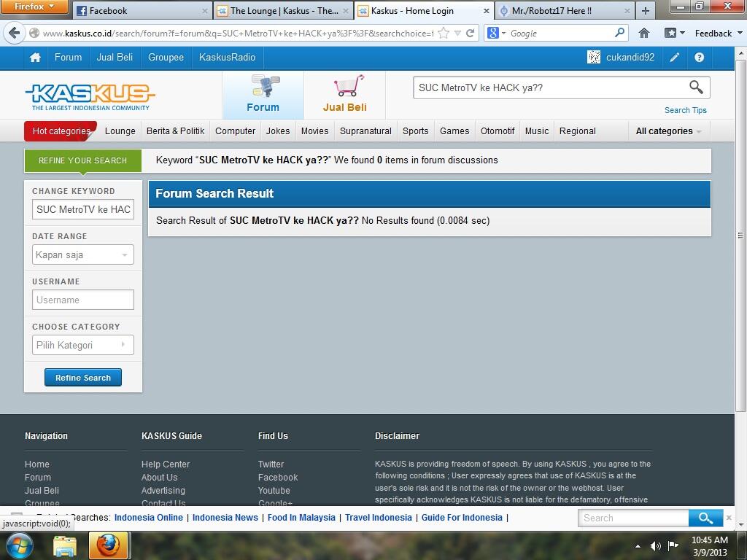Open the pencil create-post icon
The image size is (747, 560).
coord(675,58)
